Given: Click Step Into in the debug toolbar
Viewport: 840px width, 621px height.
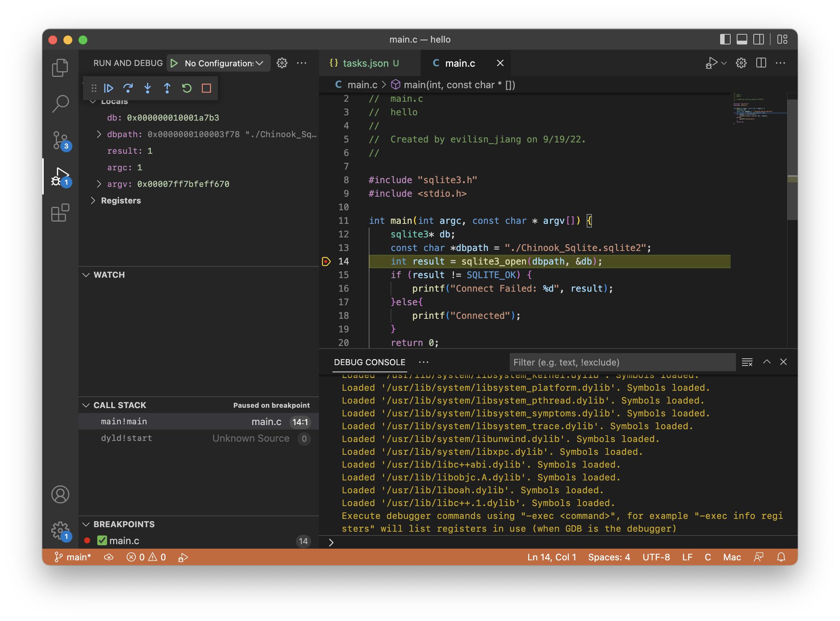Looking at the screenshot, I should point(148,88).
